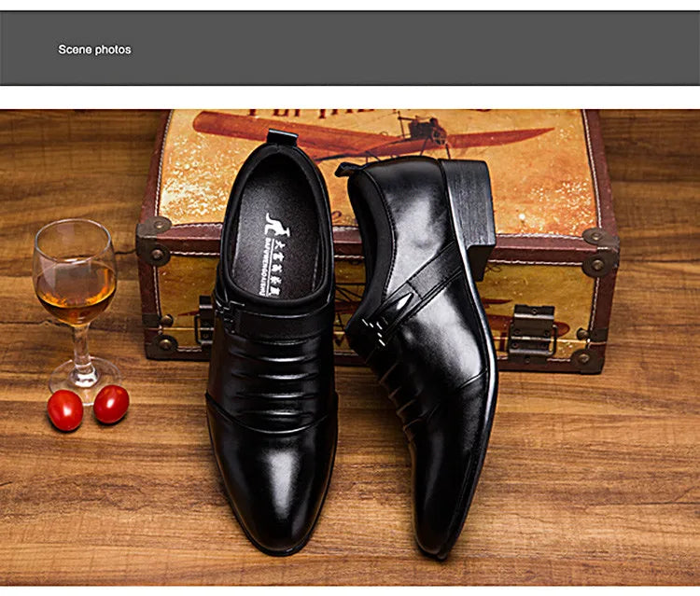Select the right cherry tomato
700x596 pixels.
click(111, 404)
